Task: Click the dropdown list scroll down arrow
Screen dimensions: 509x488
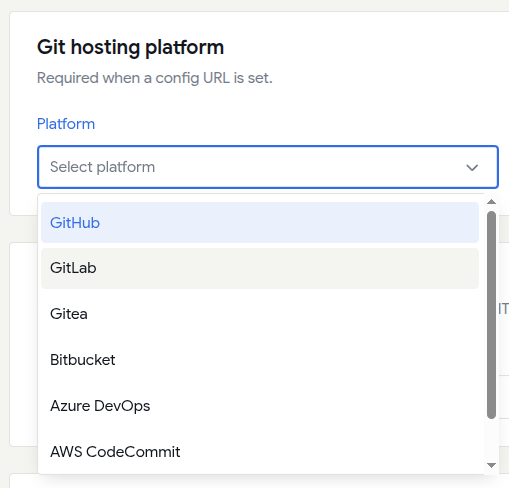Action: pyautogui.click(x=491, y=465)
